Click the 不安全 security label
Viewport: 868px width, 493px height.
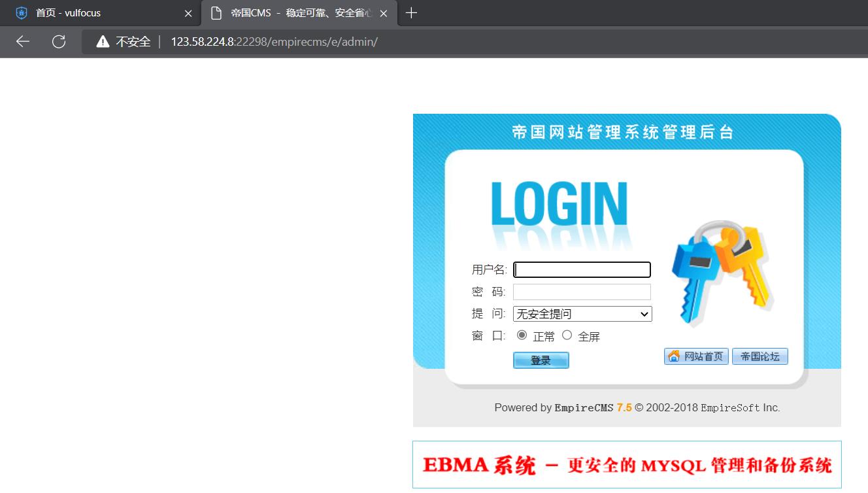(x=133, y=42)
